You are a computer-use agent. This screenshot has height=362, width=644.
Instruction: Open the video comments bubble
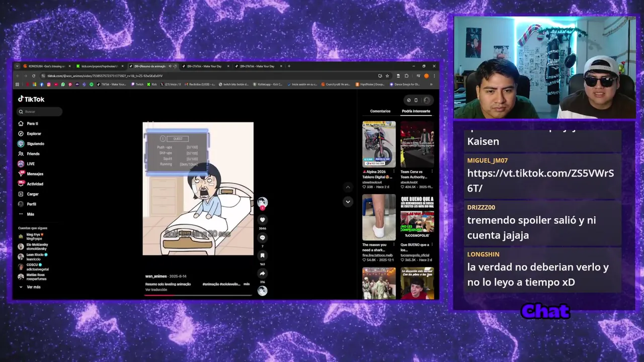click(262, 238)
